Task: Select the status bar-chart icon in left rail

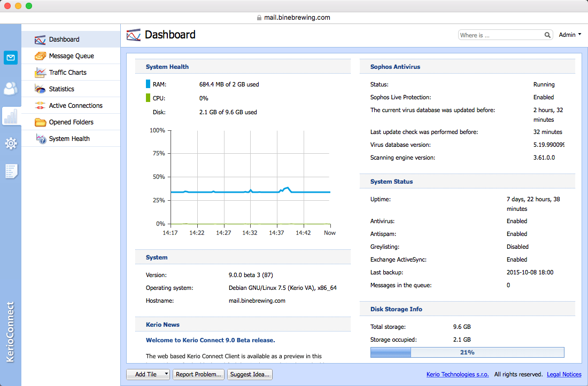Action: tap(11, 116)
